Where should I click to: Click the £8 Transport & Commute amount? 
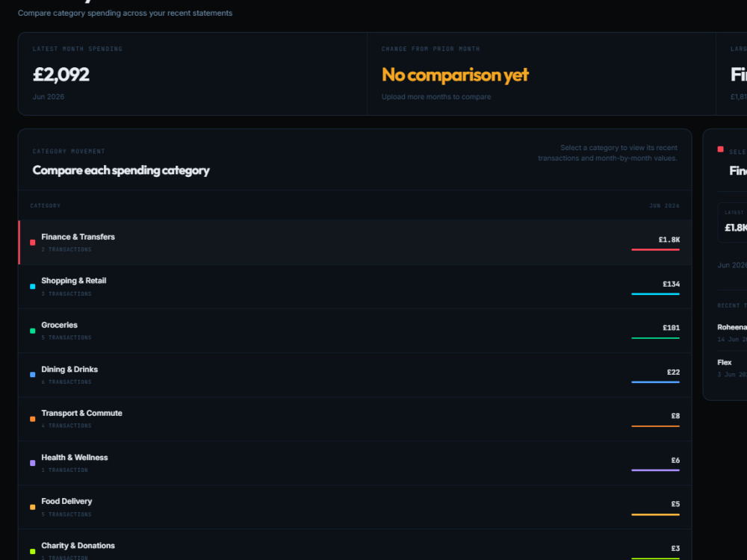click(675, 416)
